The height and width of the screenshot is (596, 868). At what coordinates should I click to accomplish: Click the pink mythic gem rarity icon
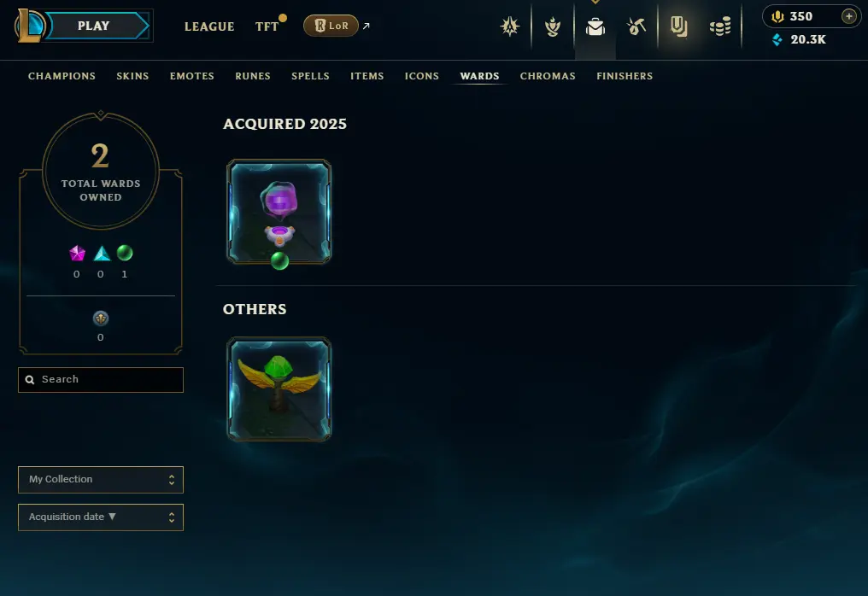tap(78, 254)
